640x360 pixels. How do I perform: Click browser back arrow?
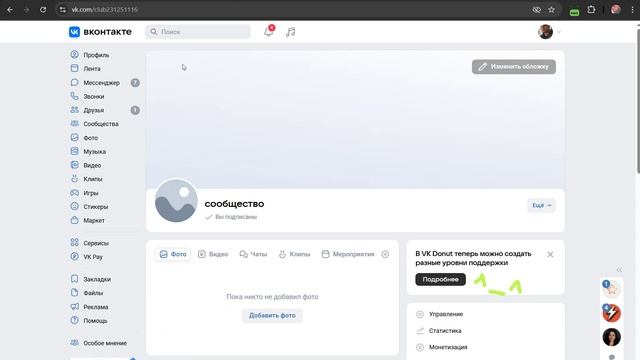tap(10, 10)
